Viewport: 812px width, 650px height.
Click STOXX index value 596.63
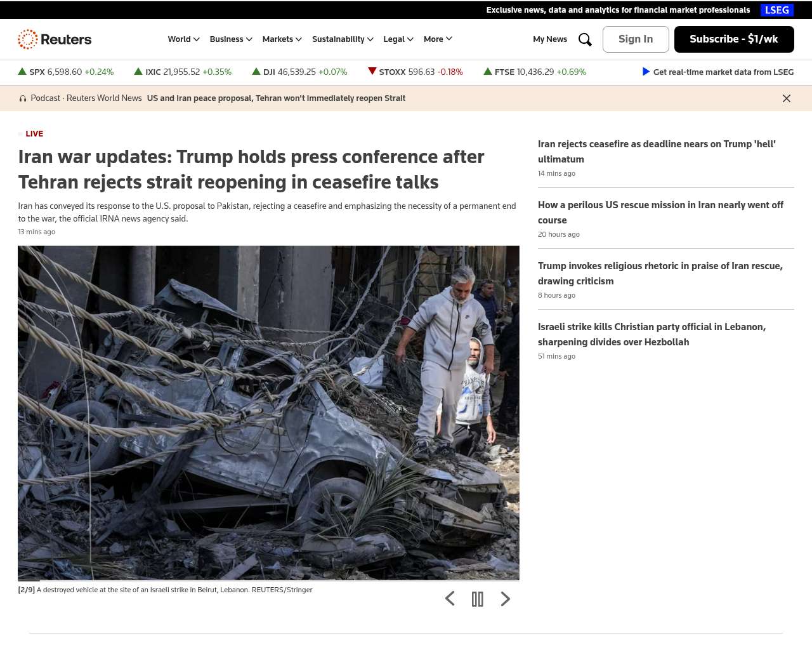421,72
